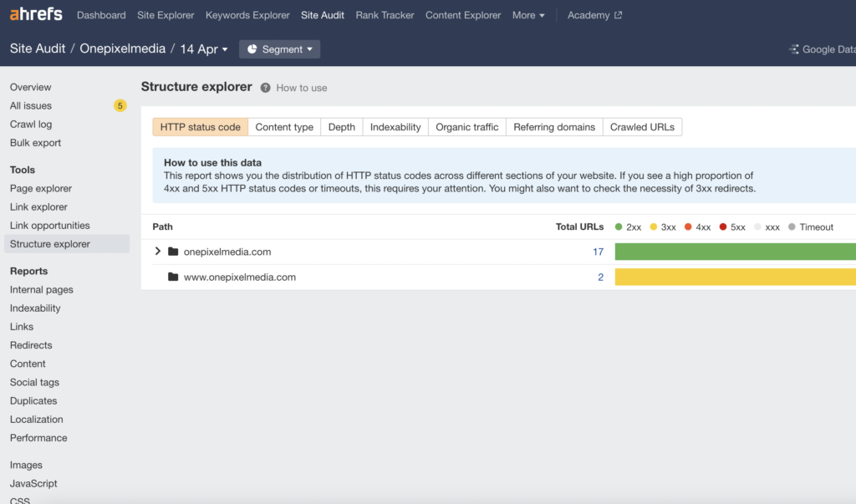Click the www.onepixelmedia.com path name
856x504 pixels.
click(240, 277)
